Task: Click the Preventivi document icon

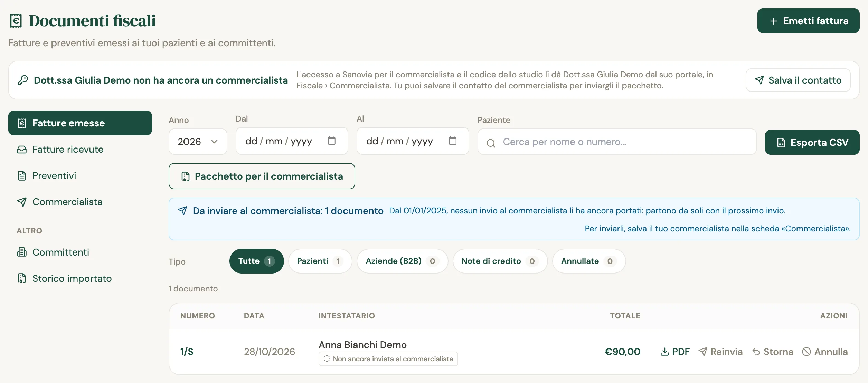Action: [x=22, y=176]
